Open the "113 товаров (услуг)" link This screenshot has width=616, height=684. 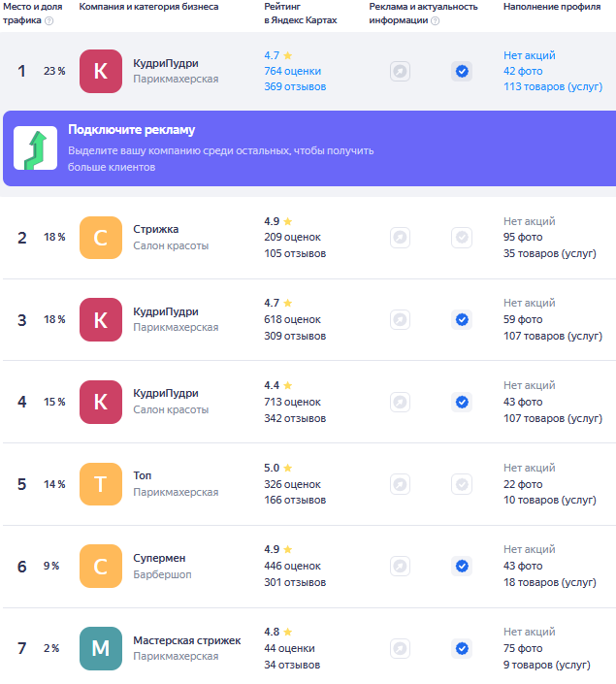[552, 87]
